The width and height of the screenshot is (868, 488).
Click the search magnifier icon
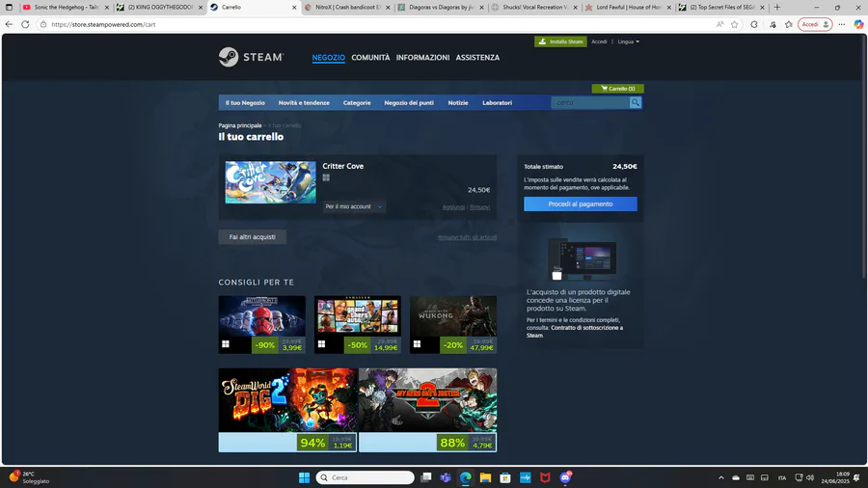click(x=635, y=102)
